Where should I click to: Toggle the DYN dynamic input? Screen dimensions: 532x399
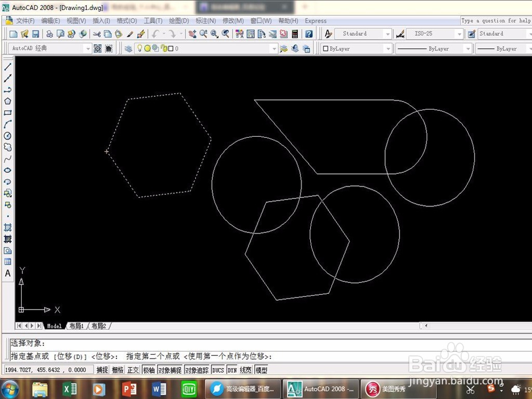coord(232,370)
